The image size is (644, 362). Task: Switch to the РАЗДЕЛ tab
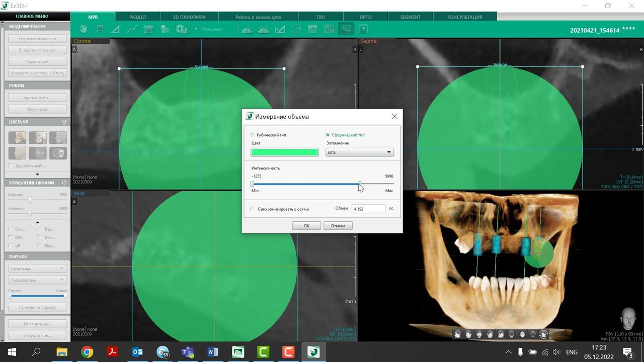point(137,17)
